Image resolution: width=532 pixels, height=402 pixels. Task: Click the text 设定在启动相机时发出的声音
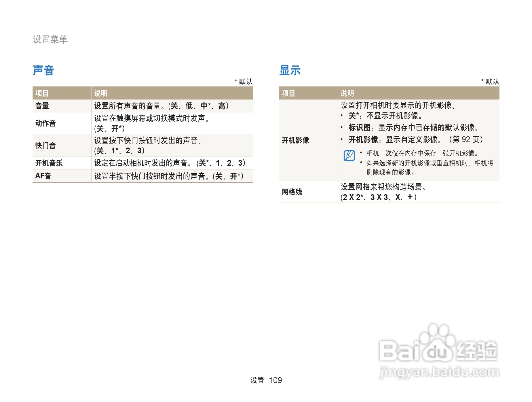tap(143, 163)
